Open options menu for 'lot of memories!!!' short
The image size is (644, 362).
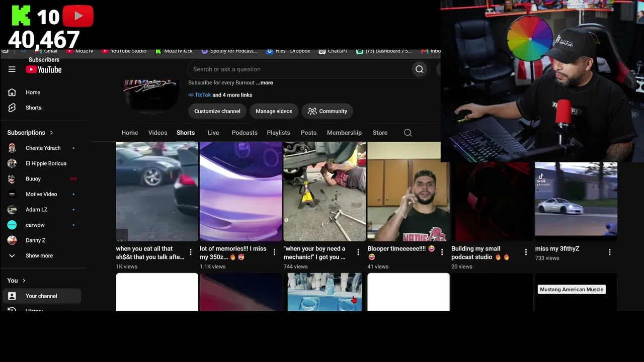pyautogui.click(x=274, y=252)
